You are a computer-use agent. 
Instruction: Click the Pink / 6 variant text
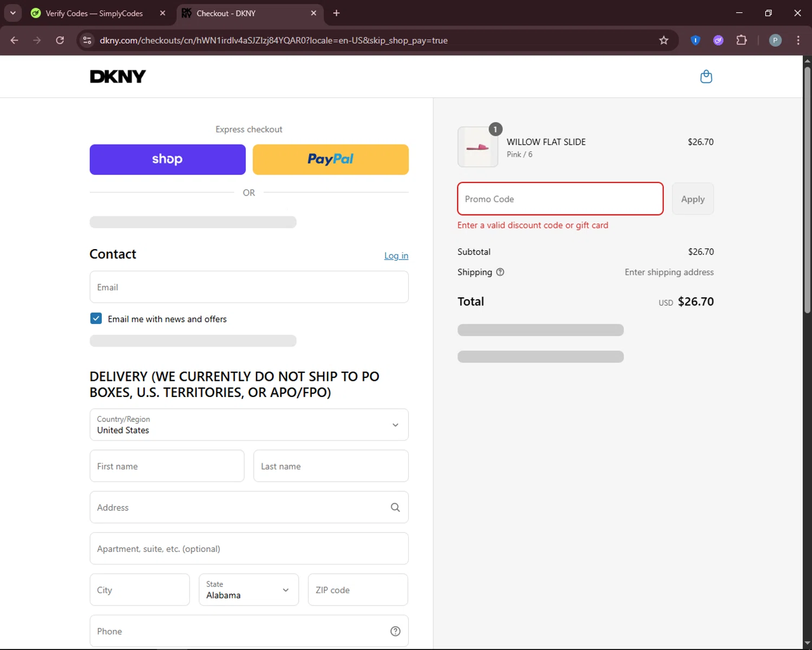tap(520, 154)
